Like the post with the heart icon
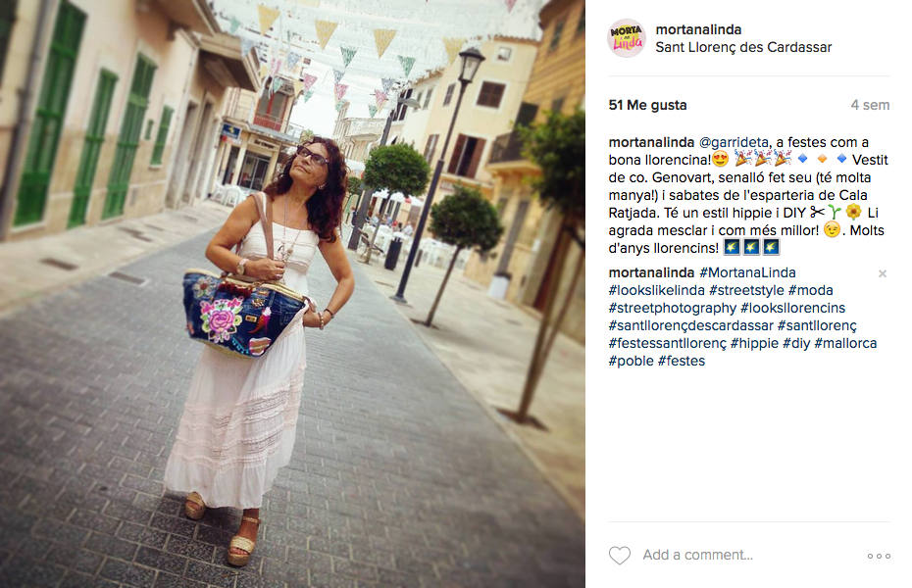Image resolution: width=912 pixels, height=588 pixels. [620, 556]
